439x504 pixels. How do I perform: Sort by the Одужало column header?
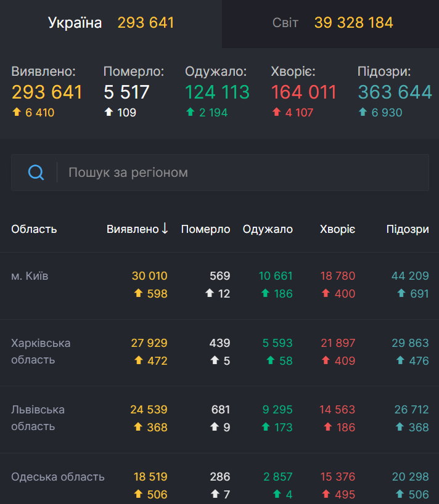268,229
